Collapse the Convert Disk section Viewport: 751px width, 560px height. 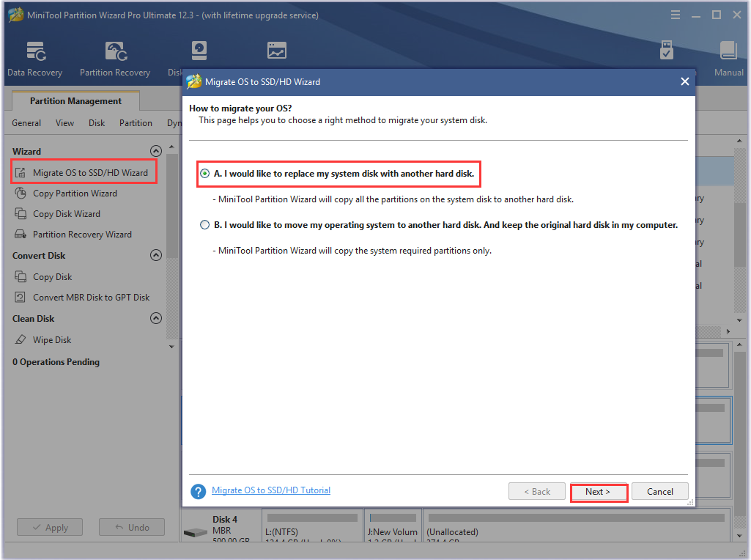pos(156,255)
